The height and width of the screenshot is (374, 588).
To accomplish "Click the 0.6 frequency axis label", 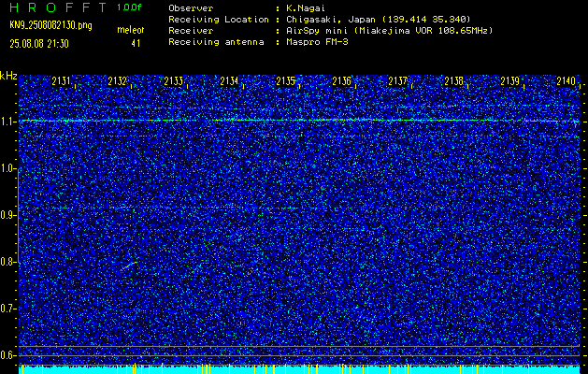I will tap(7, 355).
